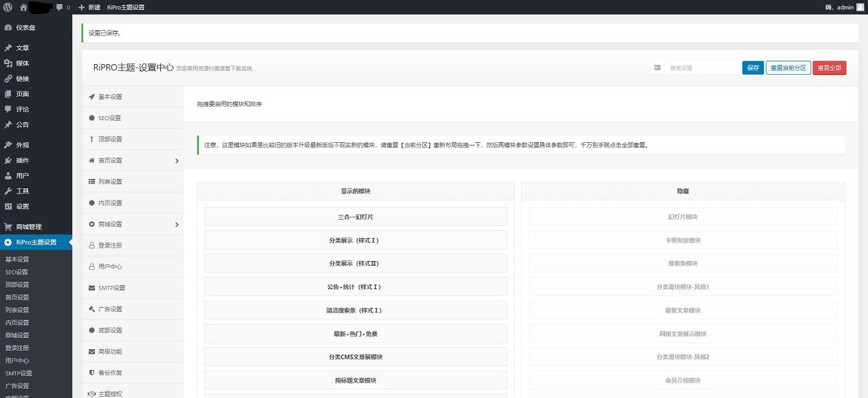This screenshot has height=398, width=868.
Task: Open 公告 announcements menu in sidebar
Action: (x=36, y=125)
